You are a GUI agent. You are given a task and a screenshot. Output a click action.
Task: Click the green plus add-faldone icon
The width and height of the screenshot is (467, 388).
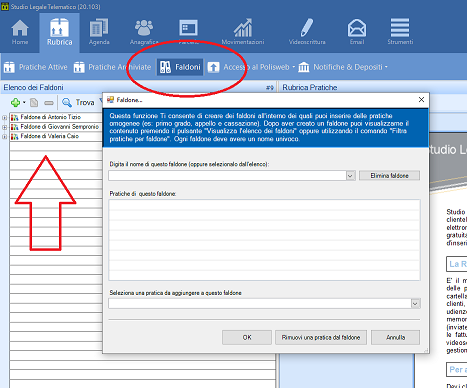[15, 103]
